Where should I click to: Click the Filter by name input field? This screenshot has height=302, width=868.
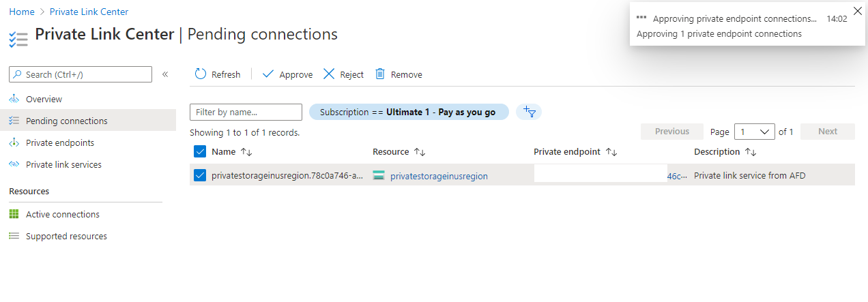(246, 112)
